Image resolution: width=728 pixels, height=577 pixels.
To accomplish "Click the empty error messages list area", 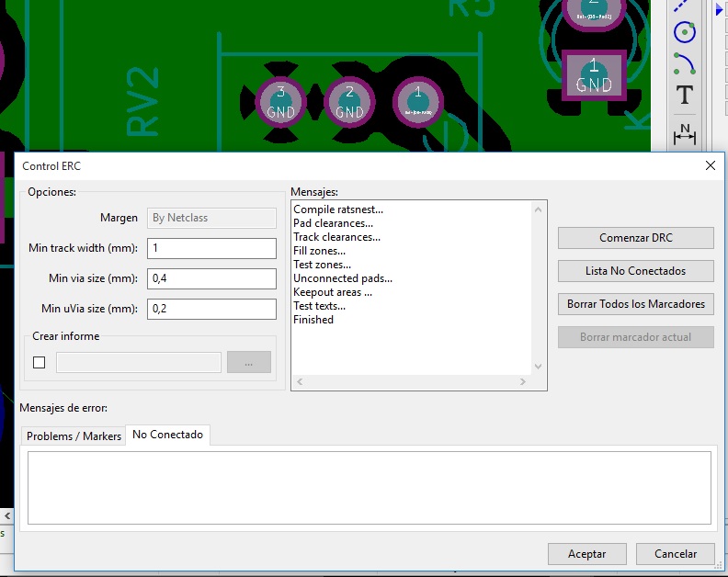I will [370, 487].
